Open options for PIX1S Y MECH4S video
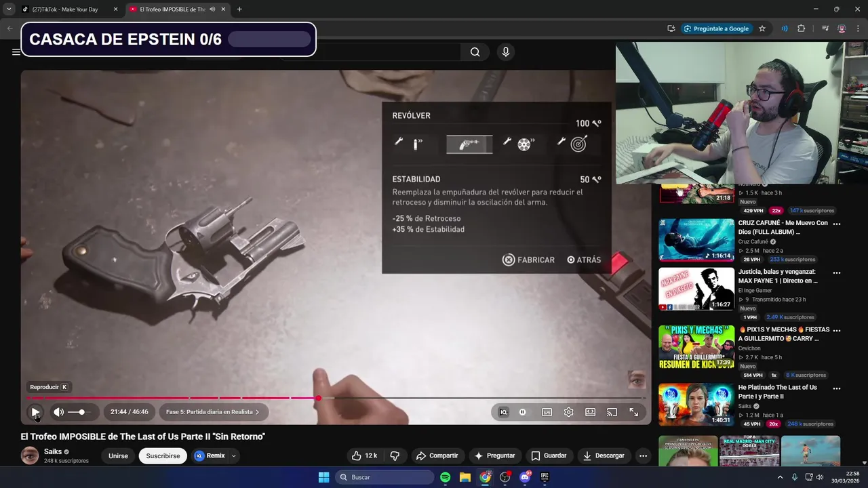Screen dimensions: 868x488 pyautogui.click(x=837, y=330)
